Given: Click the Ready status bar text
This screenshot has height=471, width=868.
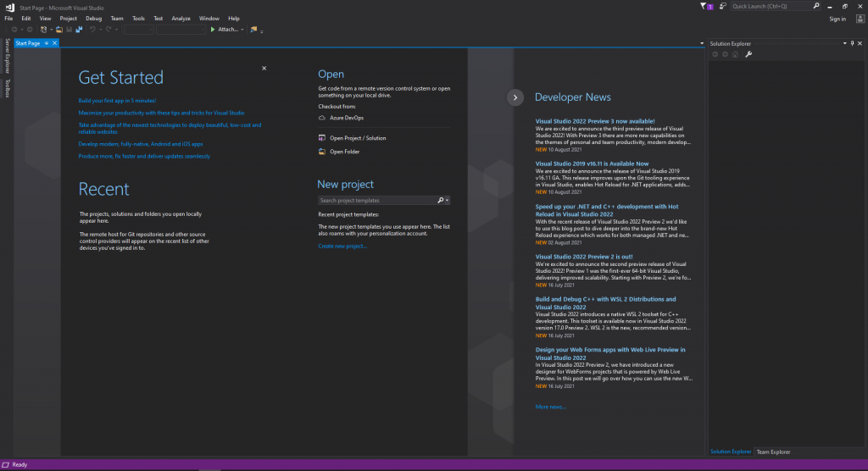Looking at the screenshot, I should click(x=19, y=465).
